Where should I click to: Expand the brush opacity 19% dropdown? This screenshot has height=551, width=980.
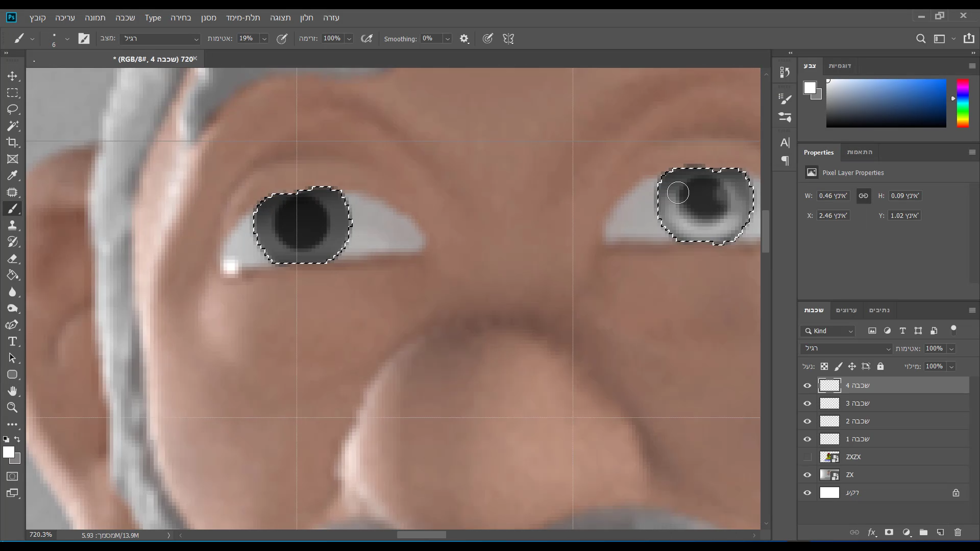(x=264, y=39)
